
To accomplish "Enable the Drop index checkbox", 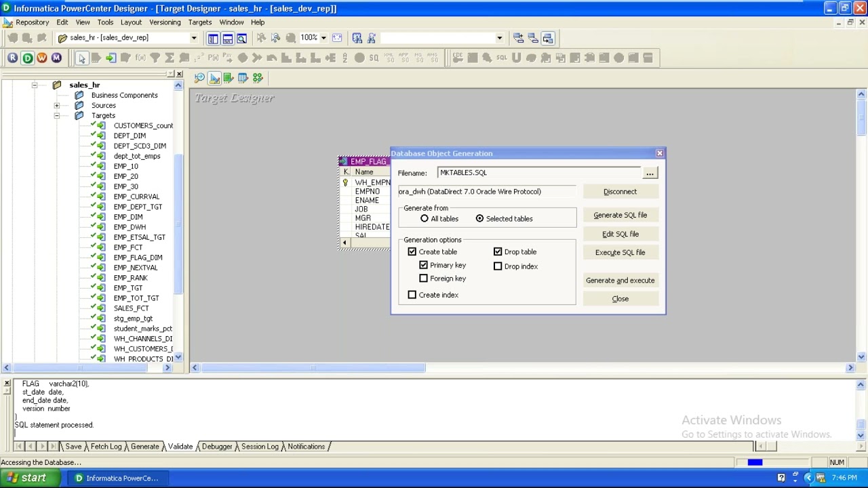I will pos(498,266).
